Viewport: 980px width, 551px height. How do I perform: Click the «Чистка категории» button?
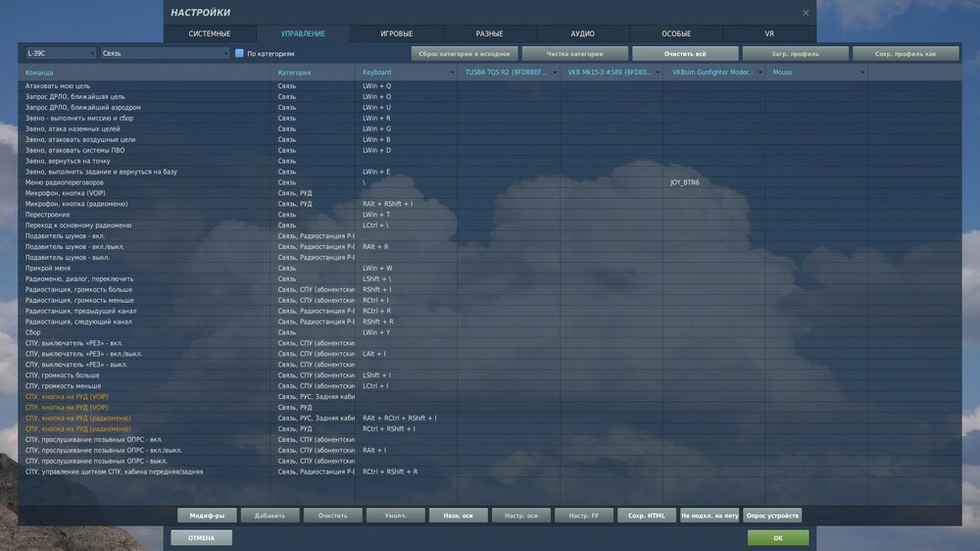pyautogui.click(x=575, y=54)
